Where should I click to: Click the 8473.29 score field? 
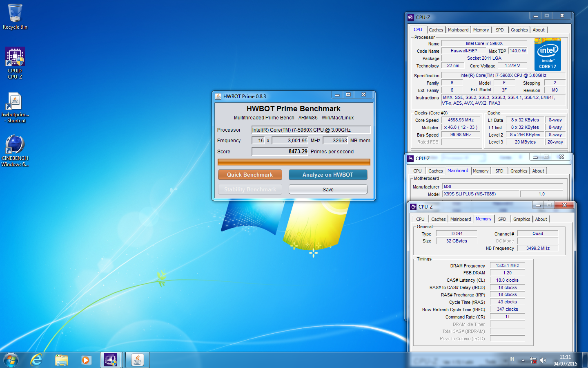280,152
